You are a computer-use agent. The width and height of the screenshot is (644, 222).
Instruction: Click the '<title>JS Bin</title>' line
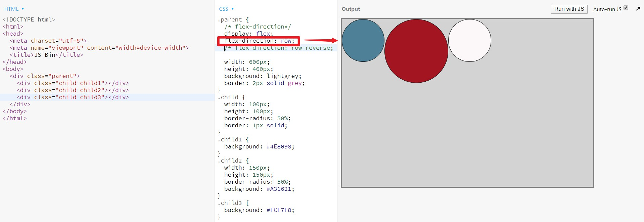tap(46, 55)
